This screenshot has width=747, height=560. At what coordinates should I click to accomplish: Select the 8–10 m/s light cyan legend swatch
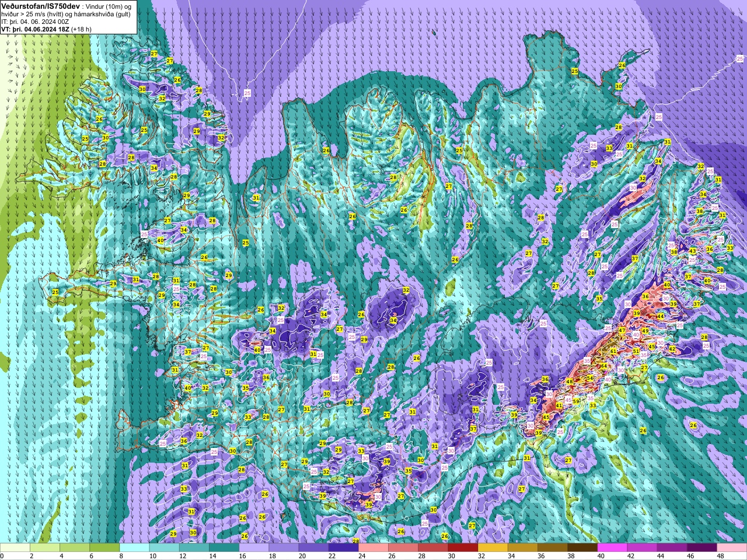pos(134,547)
